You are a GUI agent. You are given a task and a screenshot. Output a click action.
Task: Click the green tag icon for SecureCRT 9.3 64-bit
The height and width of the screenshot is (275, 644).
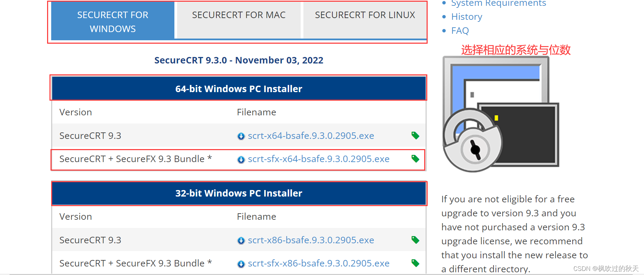415,135
